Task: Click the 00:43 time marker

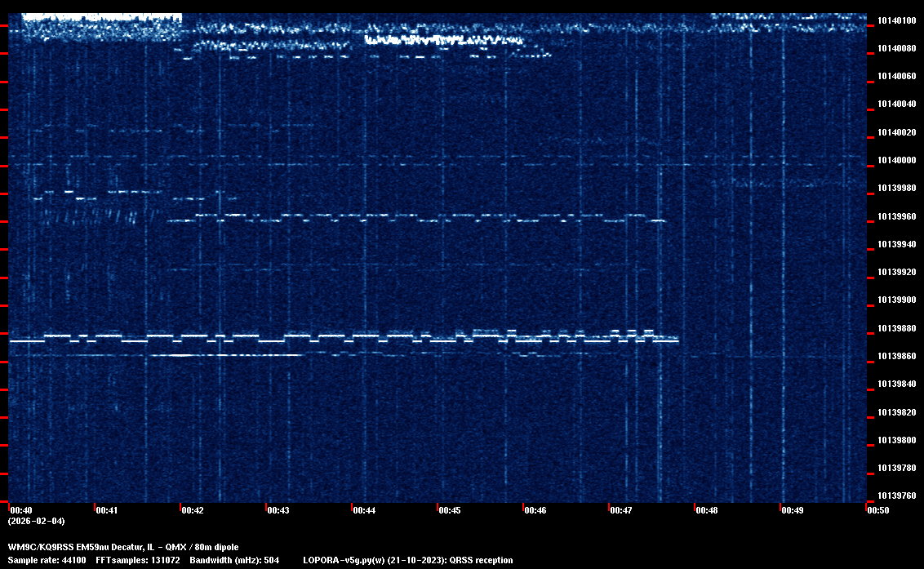Action: pyautogui.click(x=278, y=510)
